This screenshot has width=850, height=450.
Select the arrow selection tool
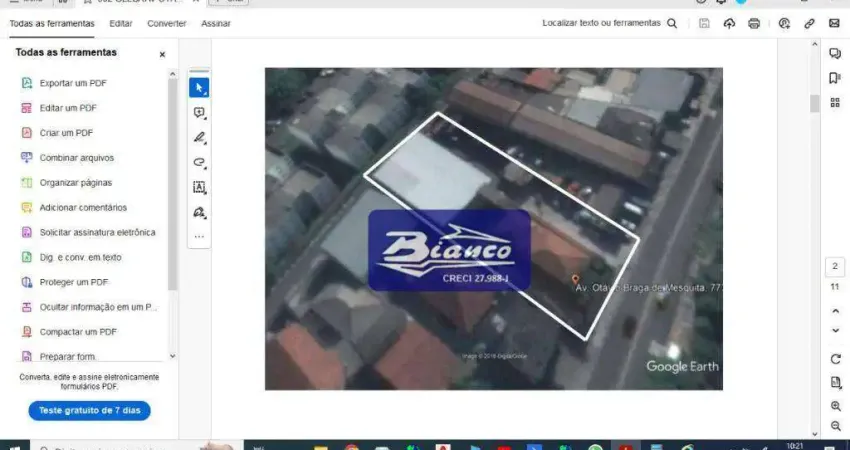[x=199, y=87]
